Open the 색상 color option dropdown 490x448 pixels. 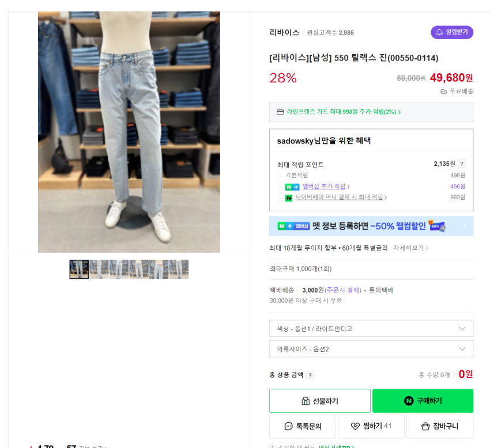371,329
